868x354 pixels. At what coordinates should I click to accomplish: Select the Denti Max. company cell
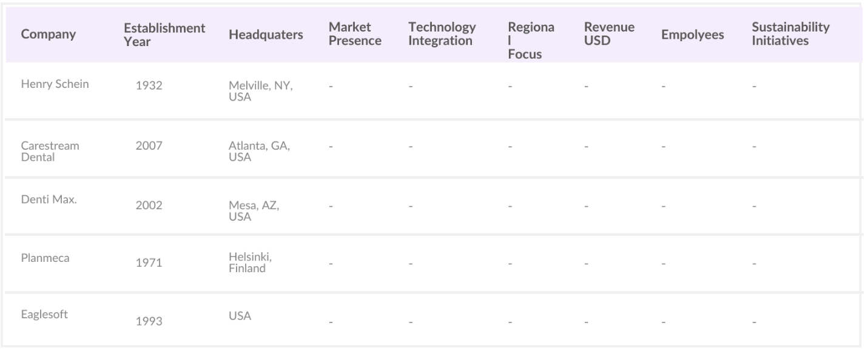49,201
